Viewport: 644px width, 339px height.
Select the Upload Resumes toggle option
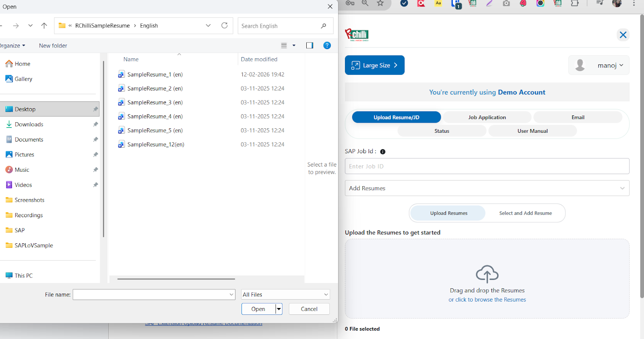pos(448,213)
